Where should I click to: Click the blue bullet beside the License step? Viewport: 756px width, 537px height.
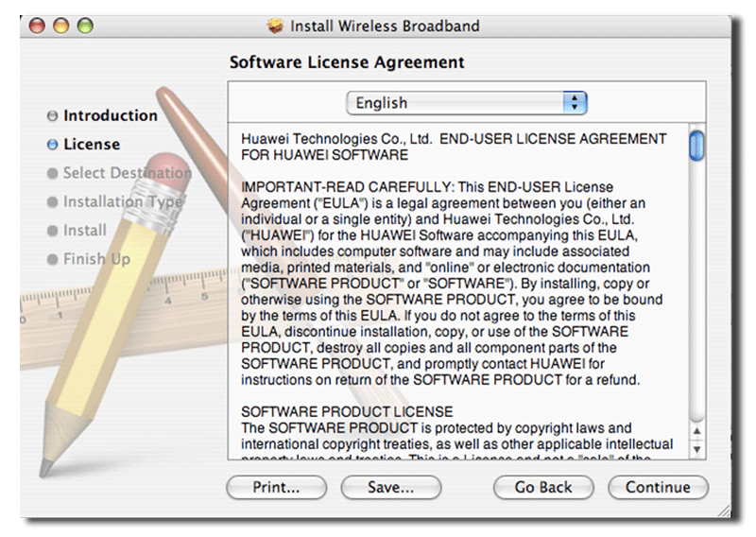(52, 145)
